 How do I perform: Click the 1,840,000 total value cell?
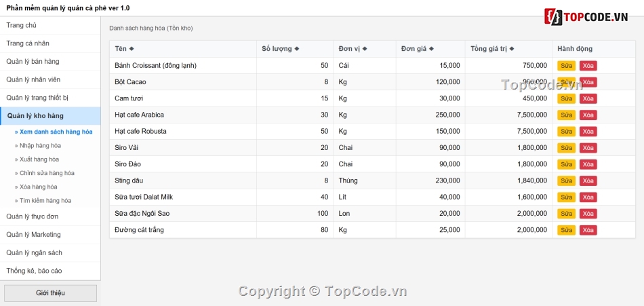coord(508,180)
